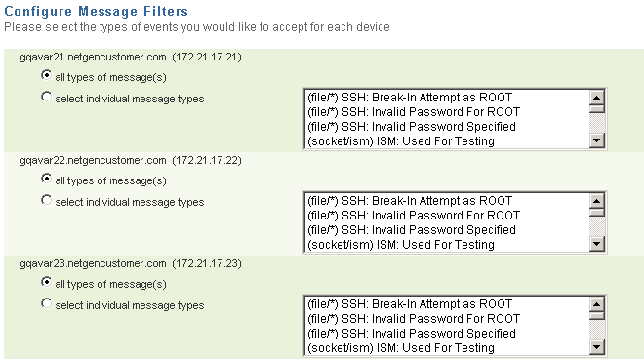644x359 pixels.
Task: Choose 'select individual message types' for gqavar23
Action: (x=47, y=304)
